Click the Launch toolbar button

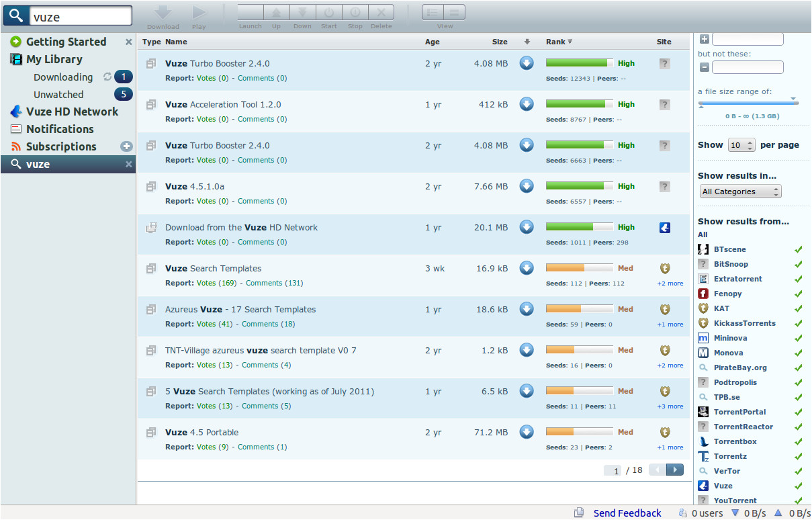click(250, 12)
